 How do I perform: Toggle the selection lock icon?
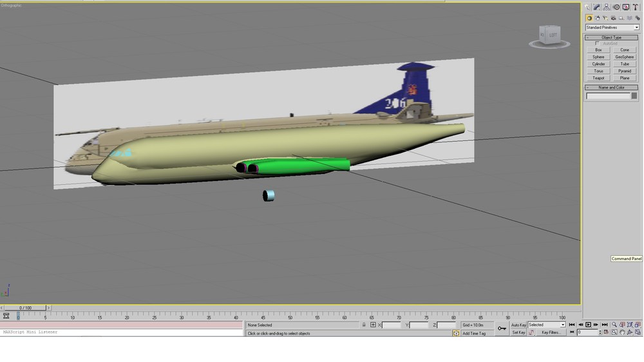coord(364,325)
